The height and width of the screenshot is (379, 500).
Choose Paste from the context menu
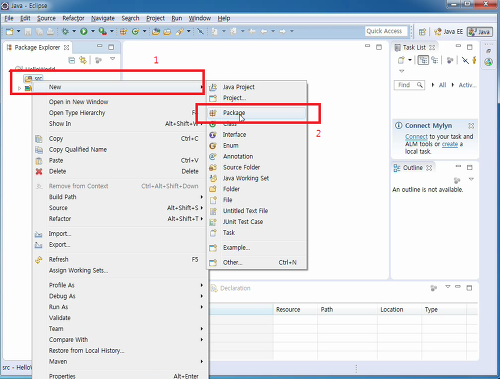pos(120,160)
